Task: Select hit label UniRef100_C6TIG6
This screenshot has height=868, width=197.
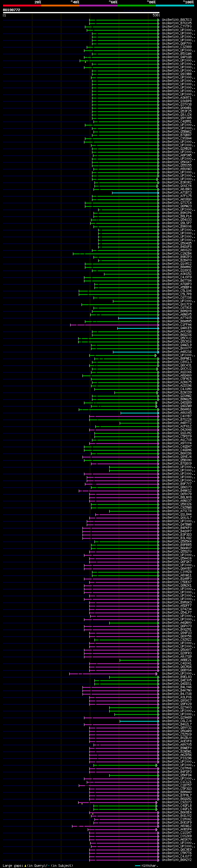Action: pos(177,297)
